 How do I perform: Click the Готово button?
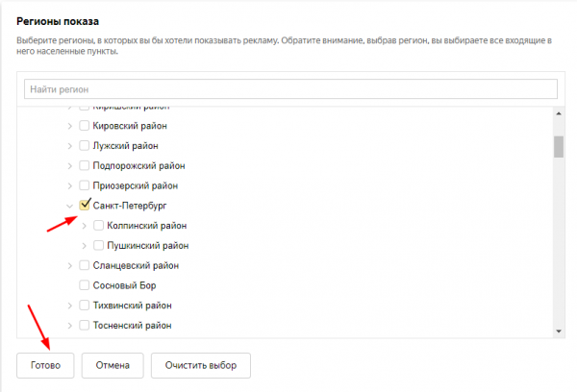coord(45,365)
